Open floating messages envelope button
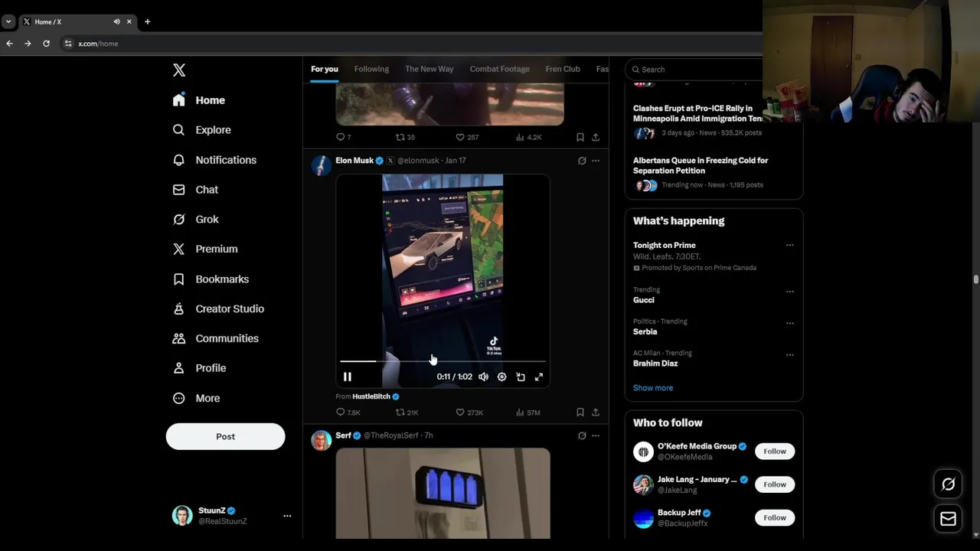This screenshot has height=551, width=980. coord(948,519)
